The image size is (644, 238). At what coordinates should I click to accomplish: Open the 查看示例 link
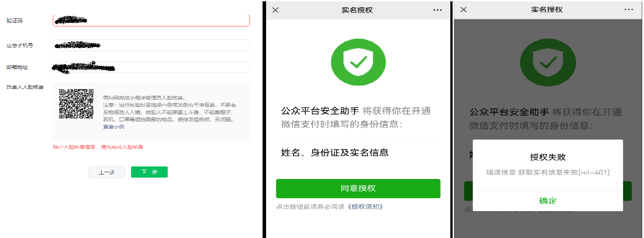114,127
